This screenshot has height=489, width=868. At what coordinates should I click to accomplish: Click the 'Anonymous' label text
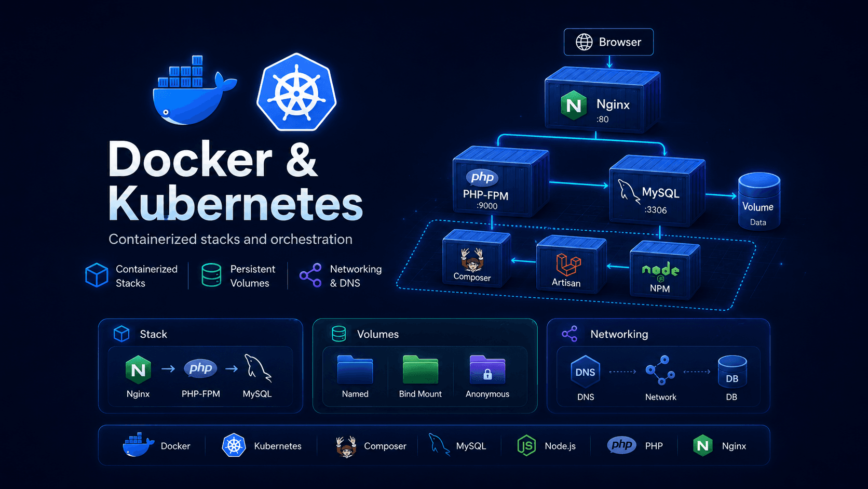487,394
